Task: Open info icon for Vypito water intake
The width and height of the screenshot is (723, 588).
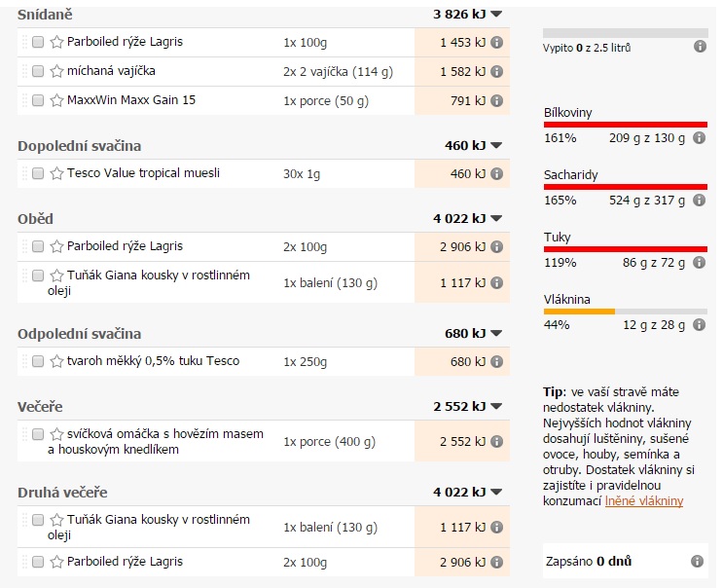Action: 700,47
